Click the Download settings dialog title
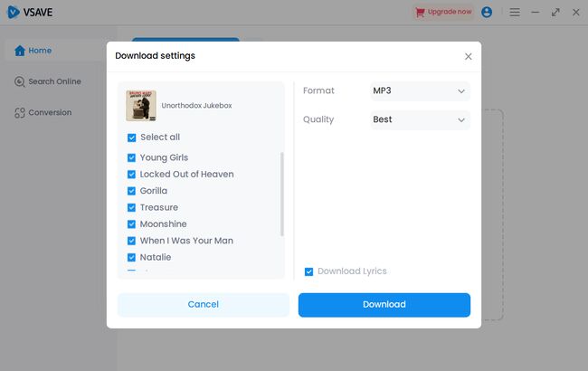The height and width of the screenshot is (371, 588). click(156, 55)
